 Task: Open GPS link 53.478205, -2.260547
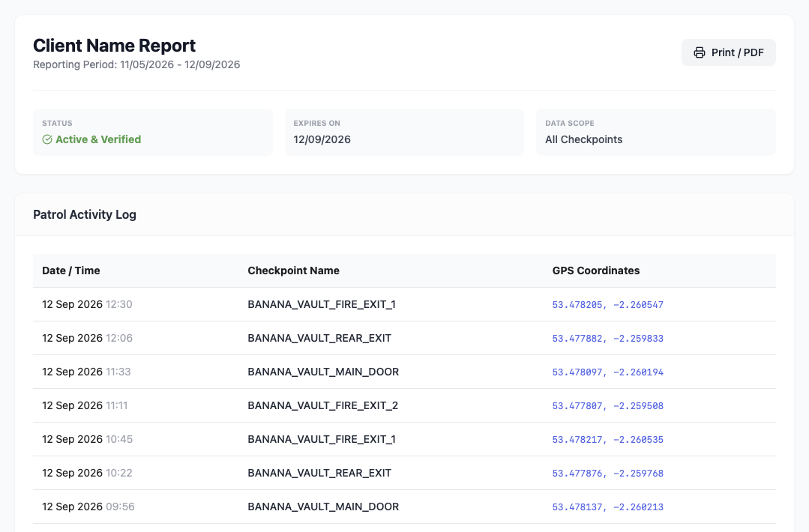608,305
